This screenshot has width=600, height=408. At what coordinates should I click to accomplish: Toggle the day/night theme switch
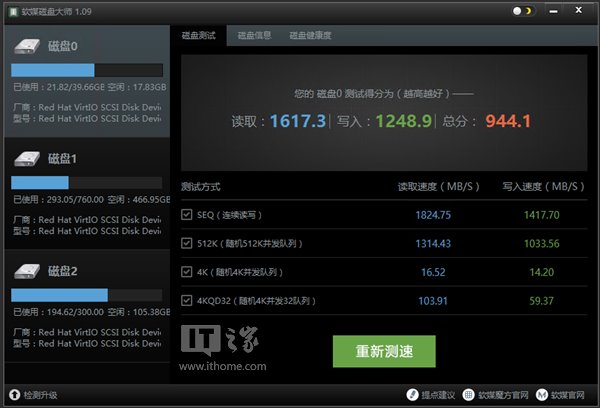523,11
